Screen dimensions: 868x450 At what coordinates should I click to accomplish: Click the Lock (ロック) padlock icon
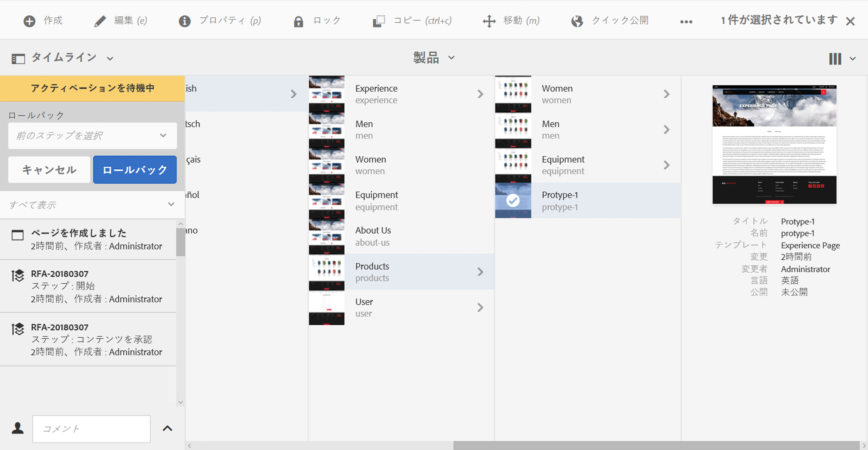[298, 21]
